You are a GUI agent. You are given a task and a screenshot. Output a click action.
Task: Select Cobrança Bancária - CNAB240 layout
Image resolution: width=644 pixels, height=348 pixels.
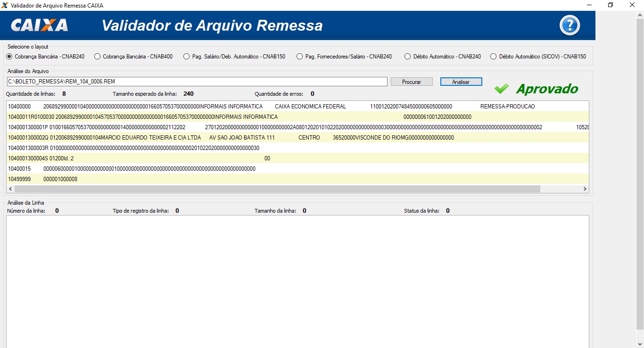click(45, 57)
